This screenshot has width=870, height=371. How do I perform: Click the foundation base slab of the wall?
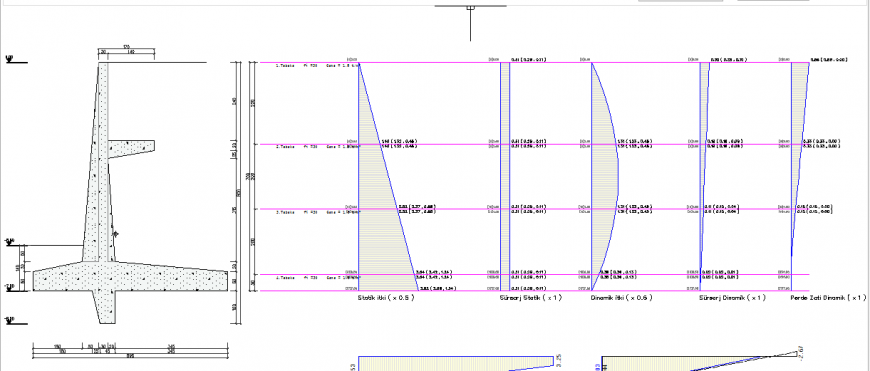click(x=130, y=276)
